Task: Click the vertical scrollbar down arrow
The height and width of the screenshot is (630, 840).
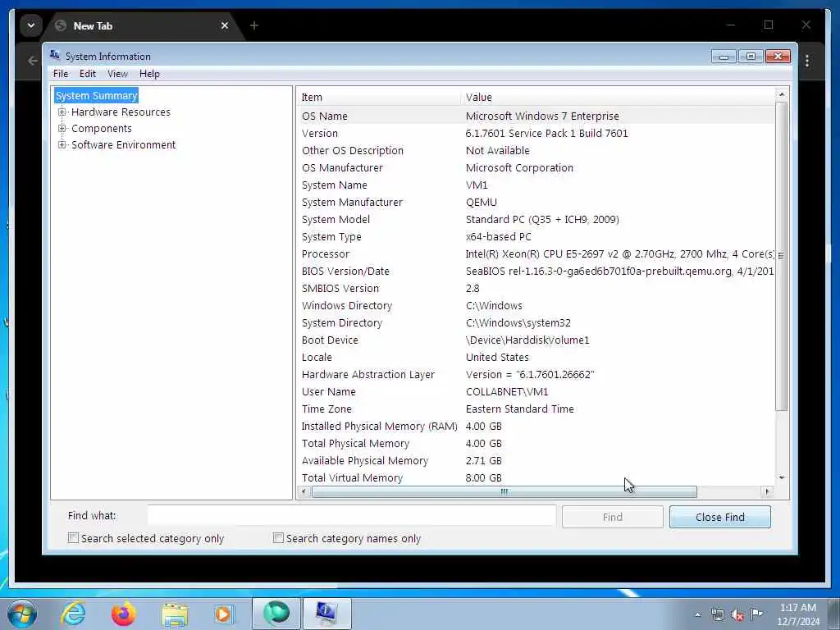Action: tap(782, 477)
